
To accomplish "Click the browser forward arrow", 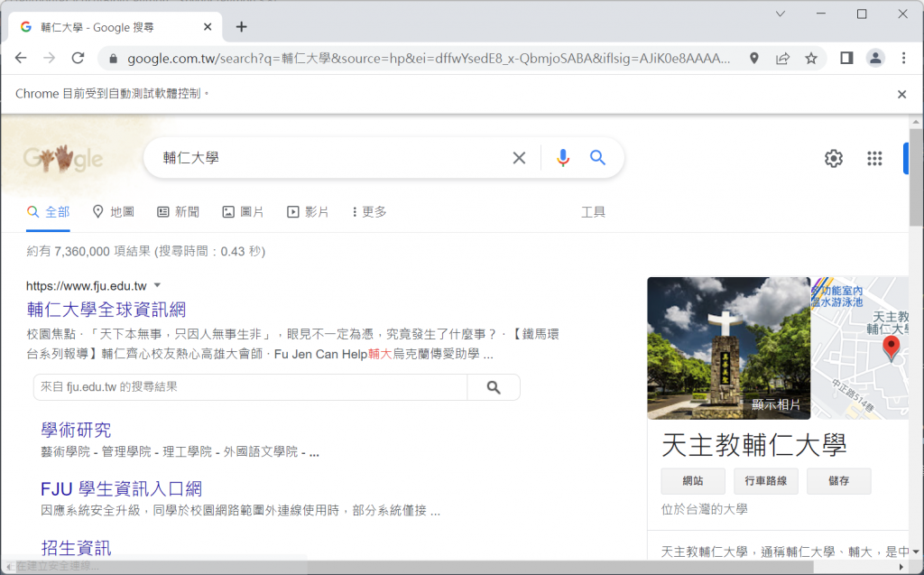I will tap(50, 58).
